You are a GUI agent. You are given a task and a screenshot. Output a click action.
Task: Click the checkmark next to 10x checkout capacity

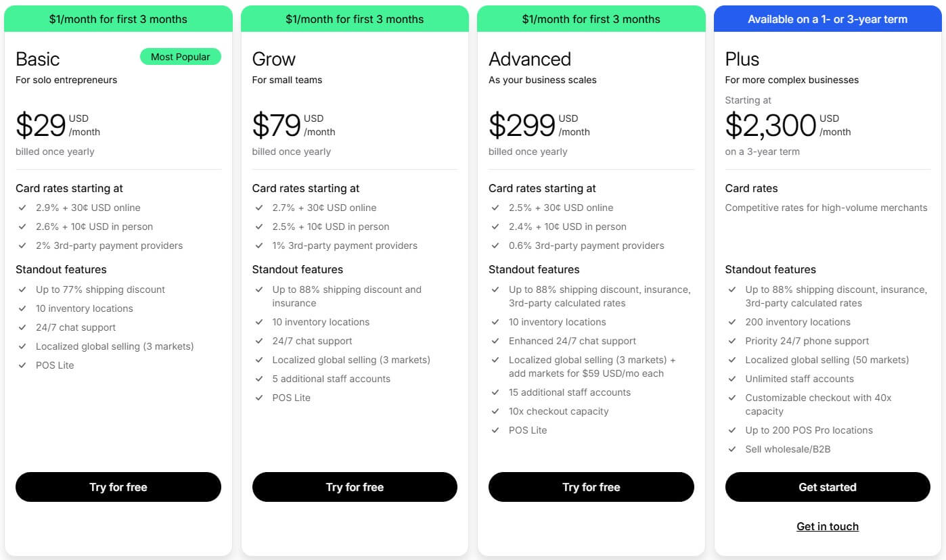[x=495, y=411]
